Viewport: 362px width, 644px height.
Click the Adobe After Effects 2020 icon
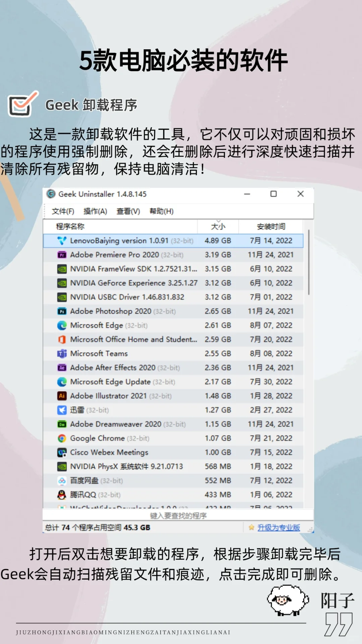tap(62, 368)
